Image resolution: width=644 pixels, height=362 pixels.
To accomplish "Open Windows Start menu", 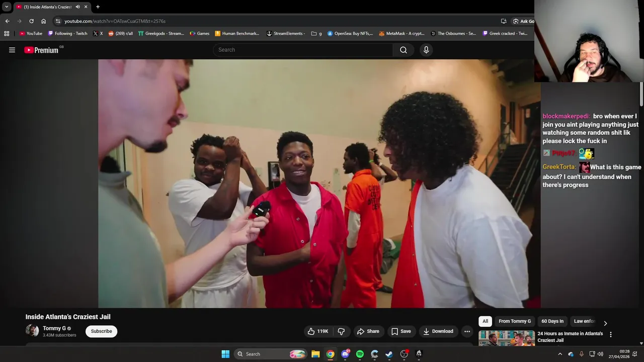I will [225, 354].
